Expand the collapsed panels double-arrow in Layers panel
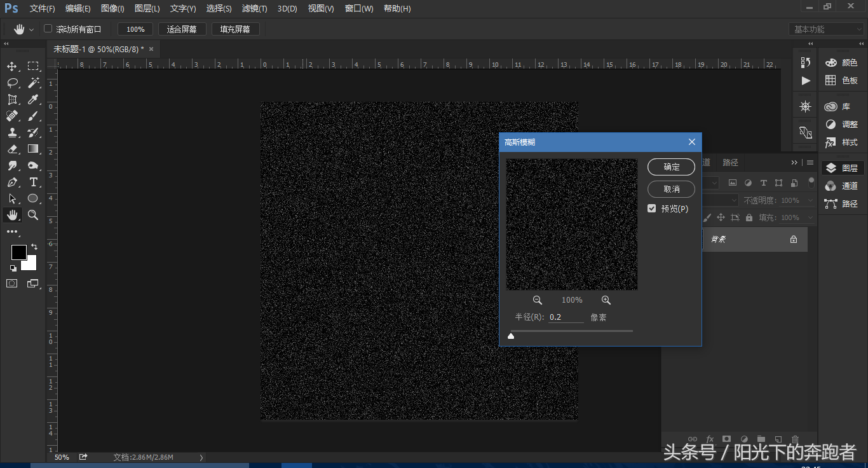The height and width of the screenshot is (468, 868). pyautogui.click(x=794, y=163)
